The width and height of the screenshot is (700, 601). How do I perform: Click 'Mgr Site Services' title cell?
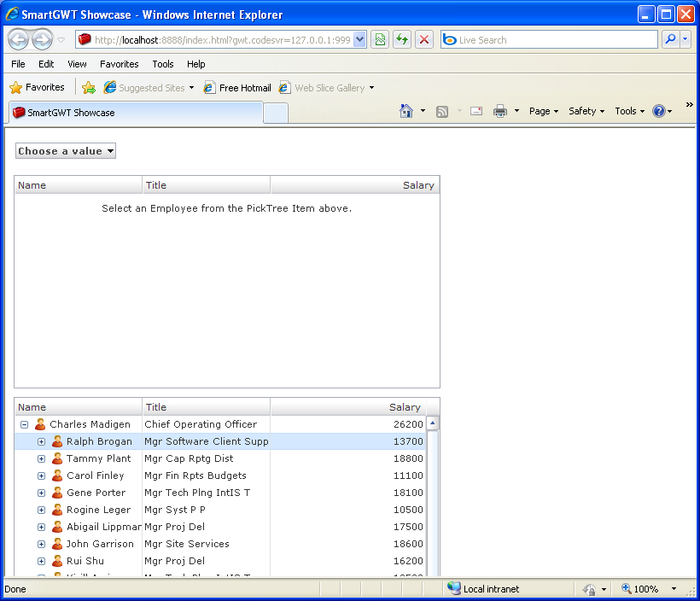click(187, 544)
